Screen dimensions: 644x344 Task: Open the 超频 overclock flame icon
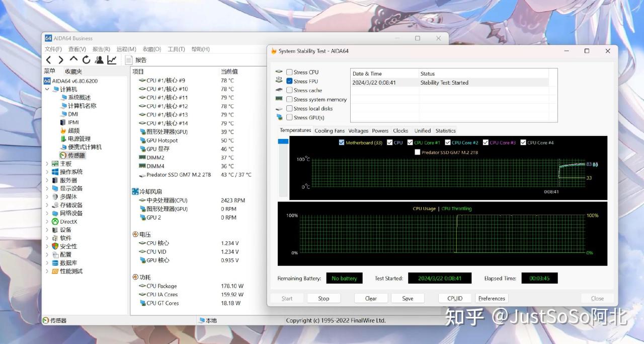(64, 130)
